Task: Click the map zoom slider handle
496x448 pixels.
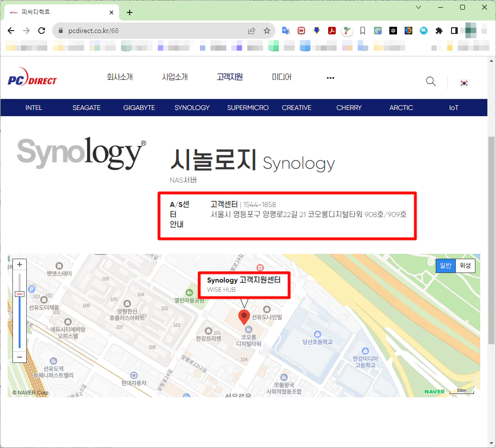Action: 20,294
